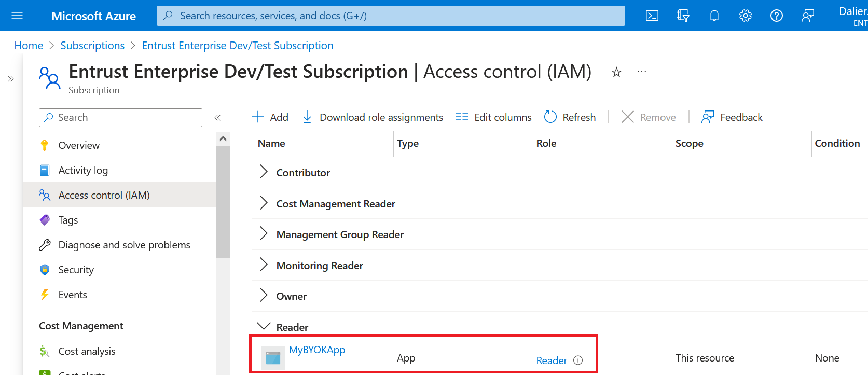Expand the far-left portal sidebar chevrons
This screenshot has width=868, height=375.
(x=11, y=79)
